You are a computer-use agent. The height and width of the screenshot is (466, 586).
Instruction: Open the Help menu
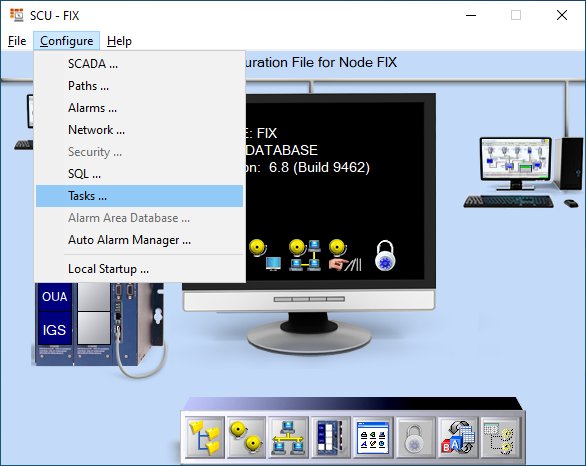[119, 41]
